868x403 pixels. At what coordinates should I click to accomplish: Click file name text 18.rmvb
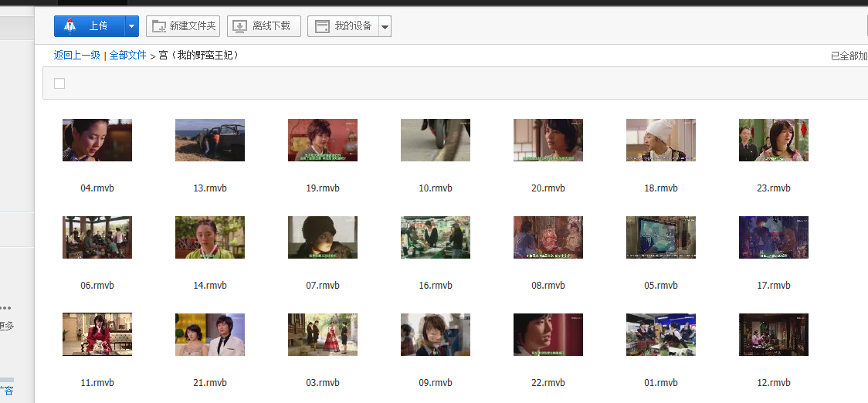coord(661,188)
